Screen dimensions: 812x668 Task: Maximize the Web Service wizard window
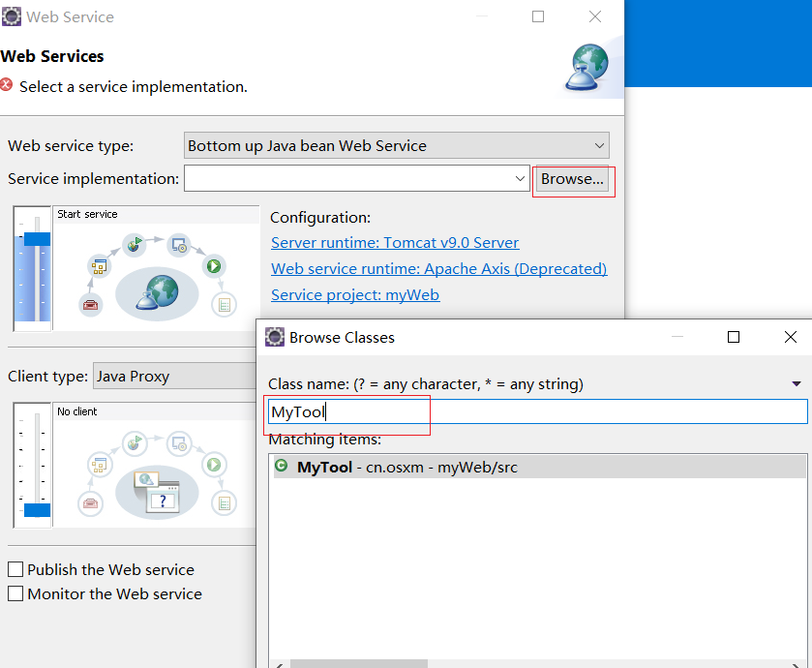[x=538, y=16]
